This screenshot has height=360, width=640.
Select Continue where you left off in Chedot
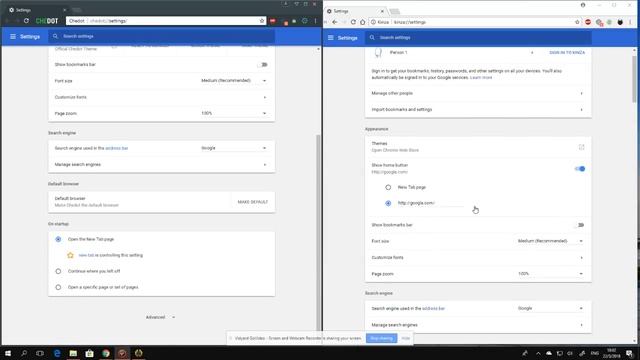click(x=58, y=271)
